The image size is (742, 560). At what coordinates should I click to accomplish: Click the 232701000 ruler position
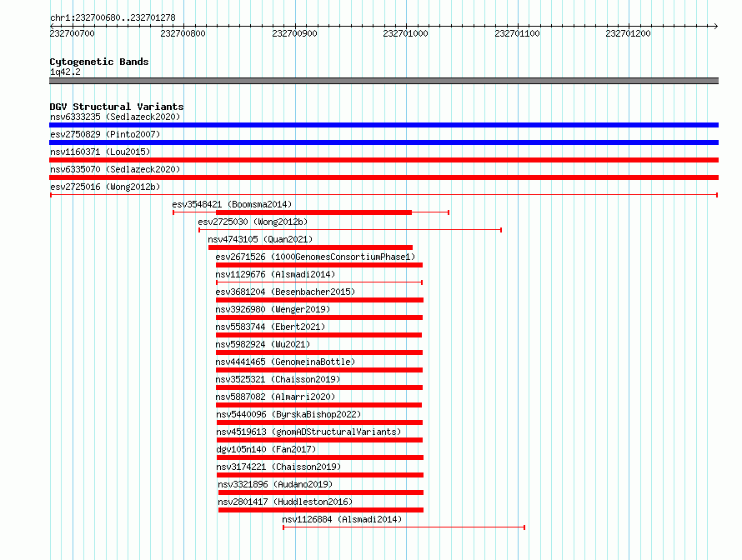[405, 33]
